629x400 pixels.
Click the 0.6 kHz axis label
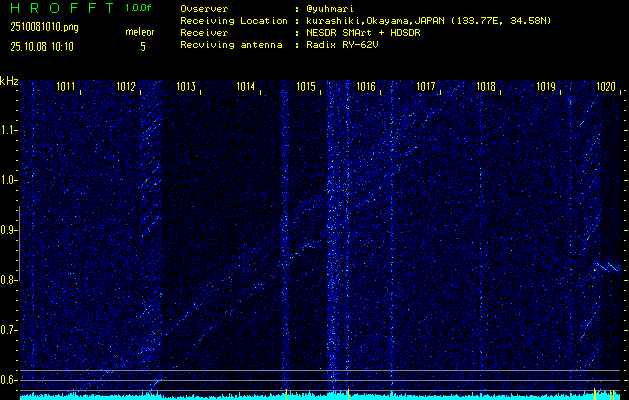click(9, 380)
